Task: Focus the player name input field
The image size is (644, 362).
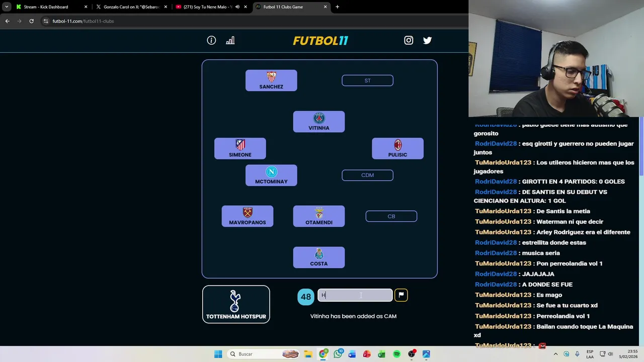Action: (x=355, y=295)
